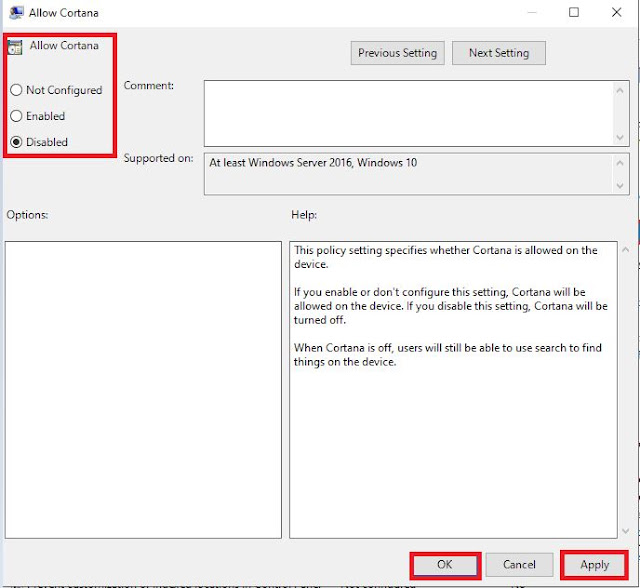The width and height of the screenshot is (640, 588).
Task: Click the text 'When Cortana is off'
Action: (x=343, y=348)
